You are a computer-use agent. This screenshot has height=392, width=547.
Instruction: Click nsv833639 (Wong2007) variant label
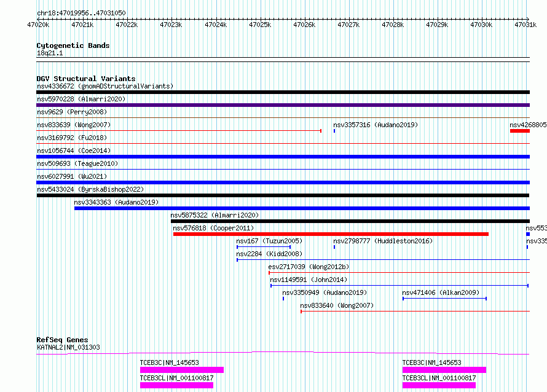pyautogui.click(x=74, y=125)
